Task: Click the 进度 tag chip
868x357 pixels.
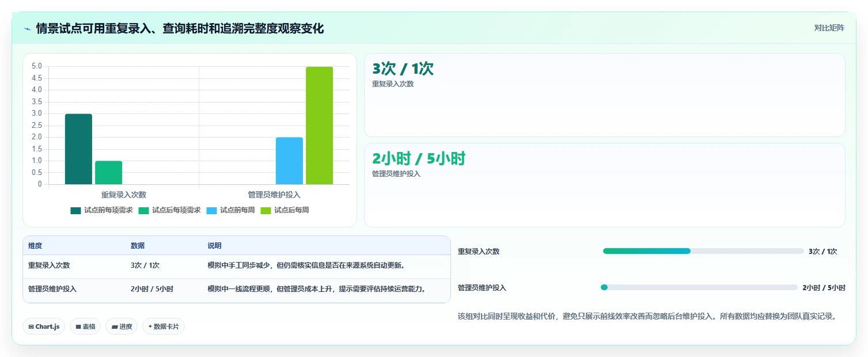Action: 122,326
